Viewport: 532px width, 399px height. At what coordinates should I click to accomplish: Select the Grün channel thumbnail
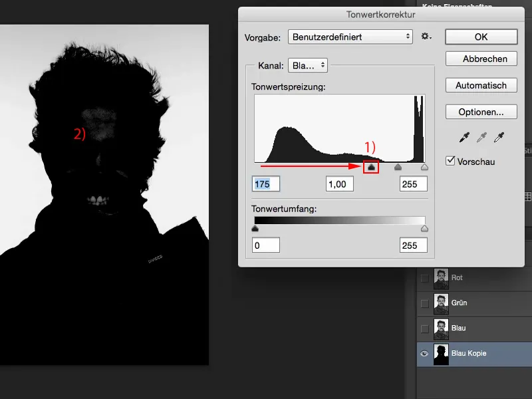point(441,304)
